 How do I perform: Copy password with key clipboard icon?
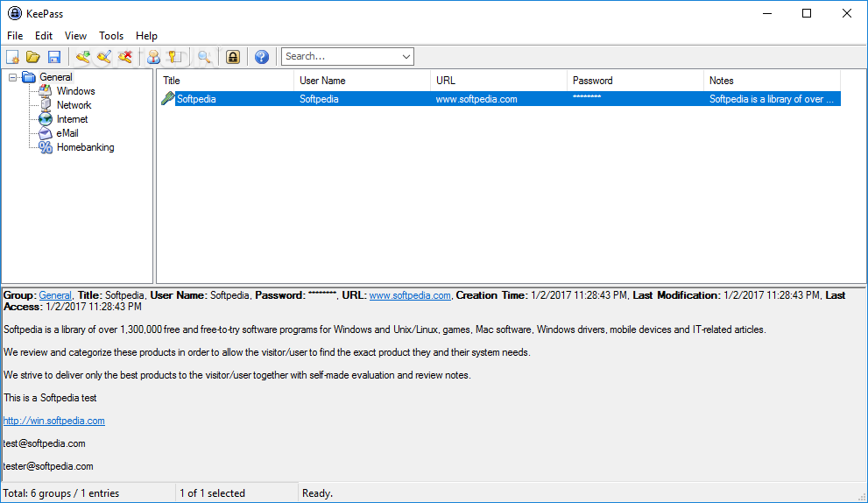tap(175, 56)
